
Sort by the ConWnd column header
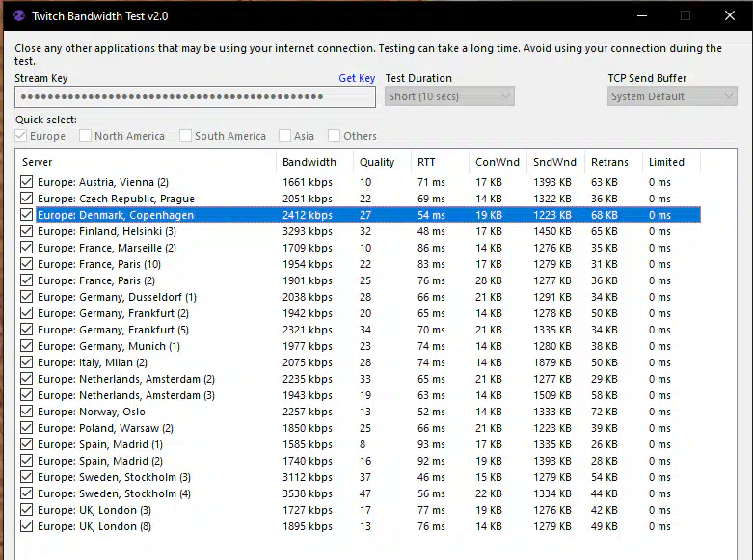pos(498,162)
